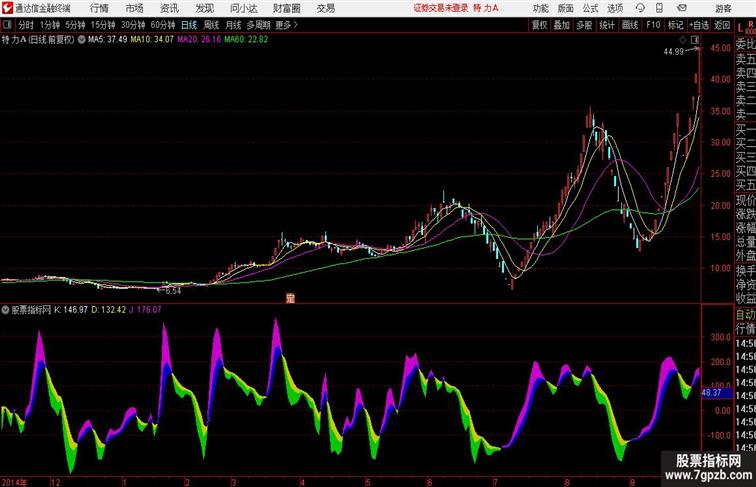The width and height of the screenshot is (756, 487).
Task: Switch to 60分钟 period
Action: pos(163,25)
